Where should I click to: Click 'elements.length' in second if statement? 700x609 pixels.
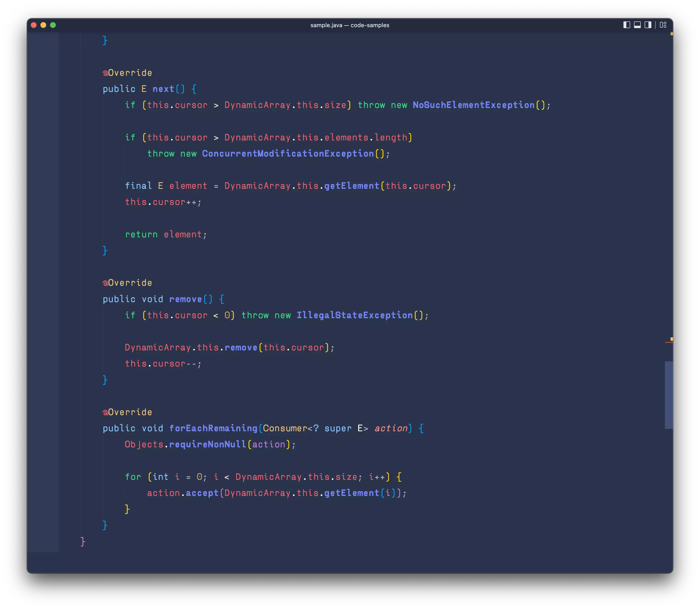pyautogui.click(x=366, y=137)
